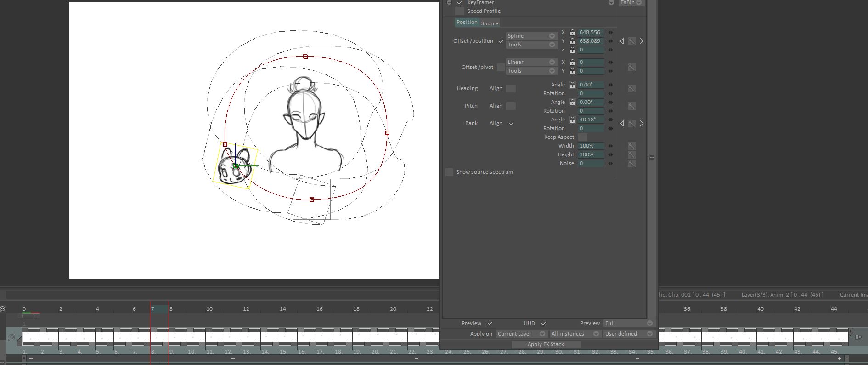Open the Preview Full quality dropdown
The image size is (868, 365).
[629, 323]
